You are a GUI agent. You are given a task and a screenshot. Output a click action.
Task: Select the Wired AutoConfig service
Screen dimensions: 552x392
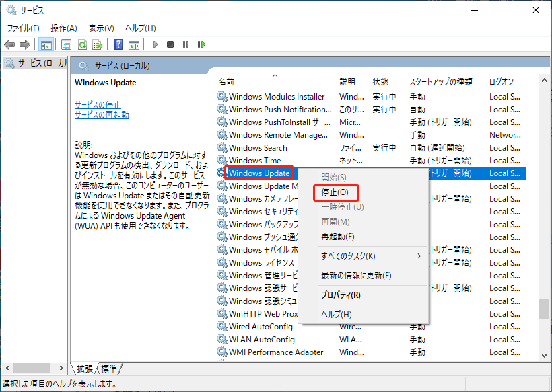[371, 326]
